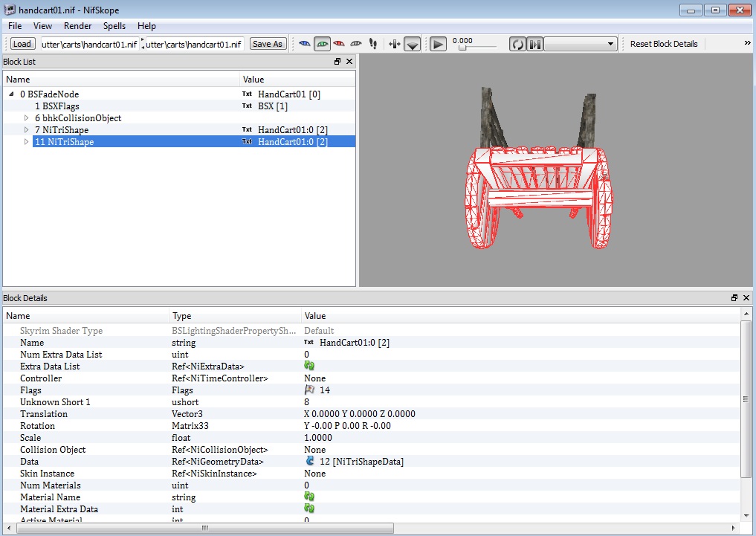
Task: Click refresh icon in Material Name row
Action: pyautogui.click(x=309, y=497)
